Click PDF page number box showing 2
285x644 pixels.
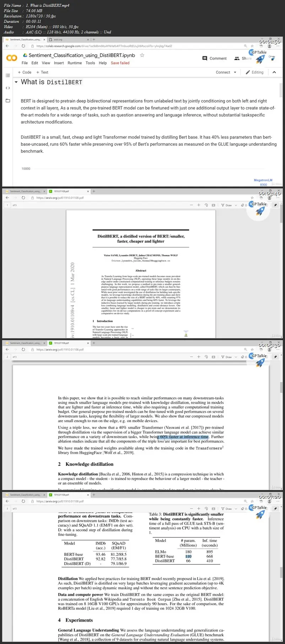click(7, 357)
